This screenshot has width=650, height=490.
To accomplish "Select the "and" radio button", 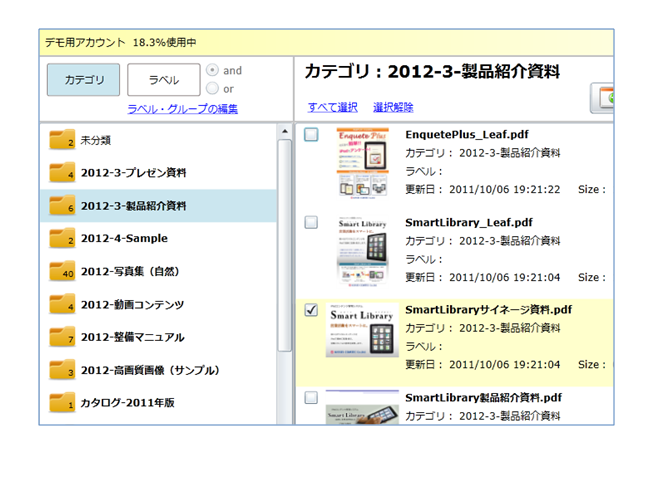I will point(212,70).
